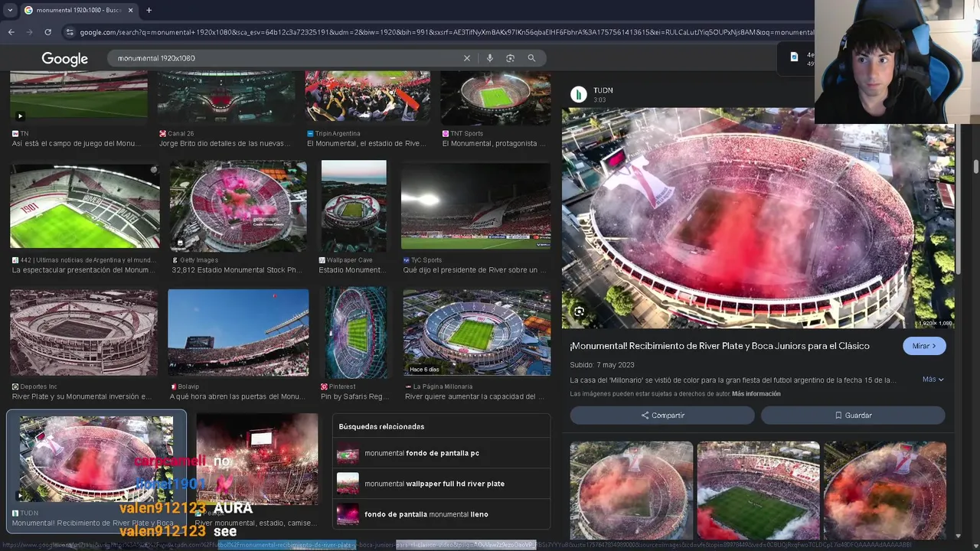Open Wallpaper Cave Estadio Monumental thumbnail

[x=354, y=206]
